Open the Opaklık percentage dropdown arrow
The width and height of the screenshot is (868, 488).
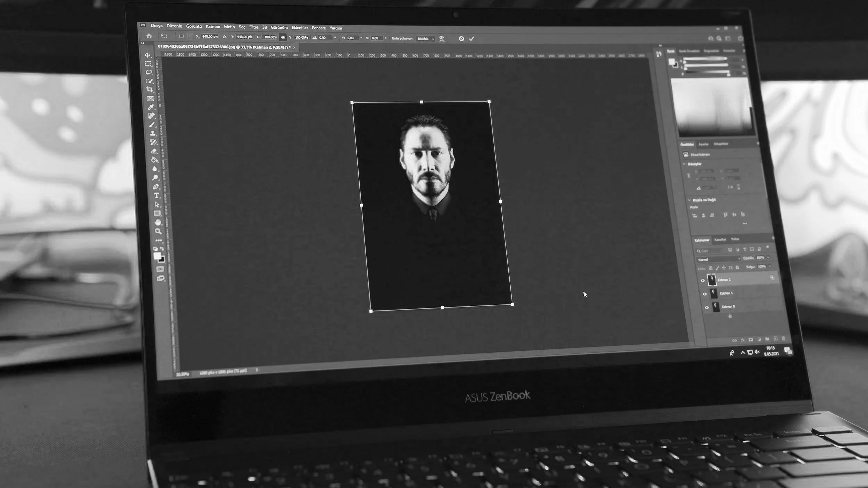[x=768, y=258]
